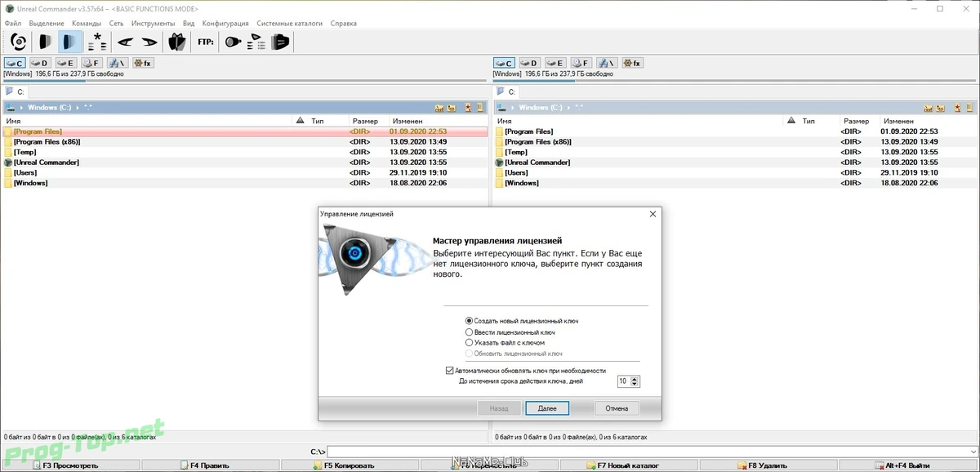Click the sort triangle in left panel header

coord(300,120)
